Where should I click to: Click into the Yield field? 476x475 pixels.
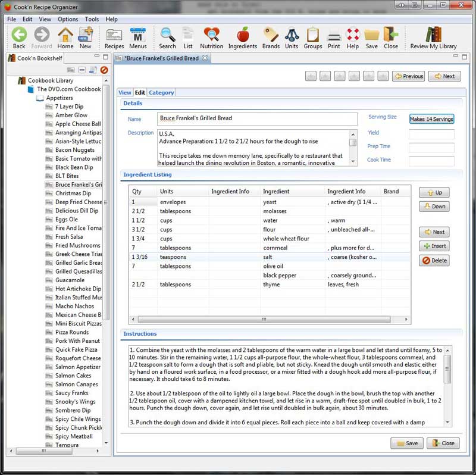pyautogui.click(x=432, y=134)
